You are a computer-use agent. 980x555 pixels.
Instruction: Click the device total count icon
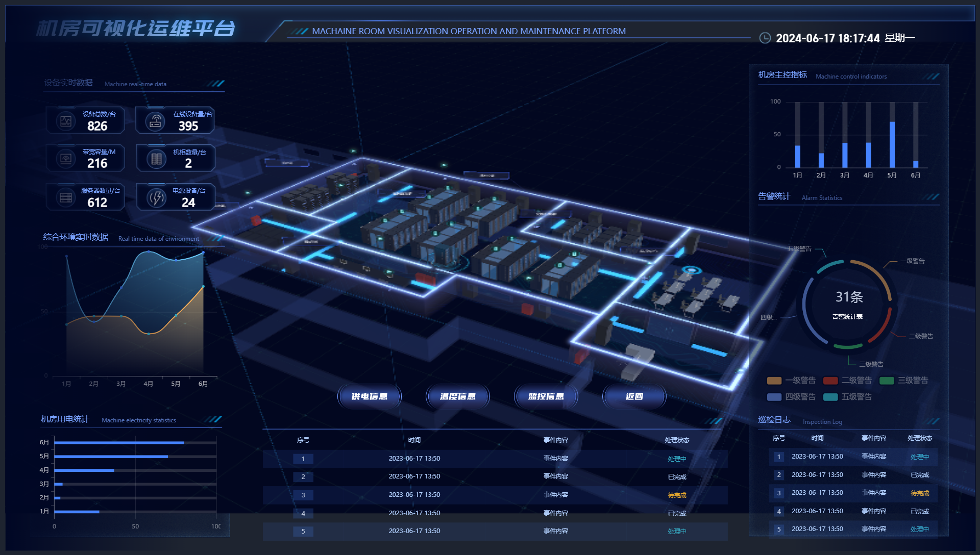[x=66, y=121]
